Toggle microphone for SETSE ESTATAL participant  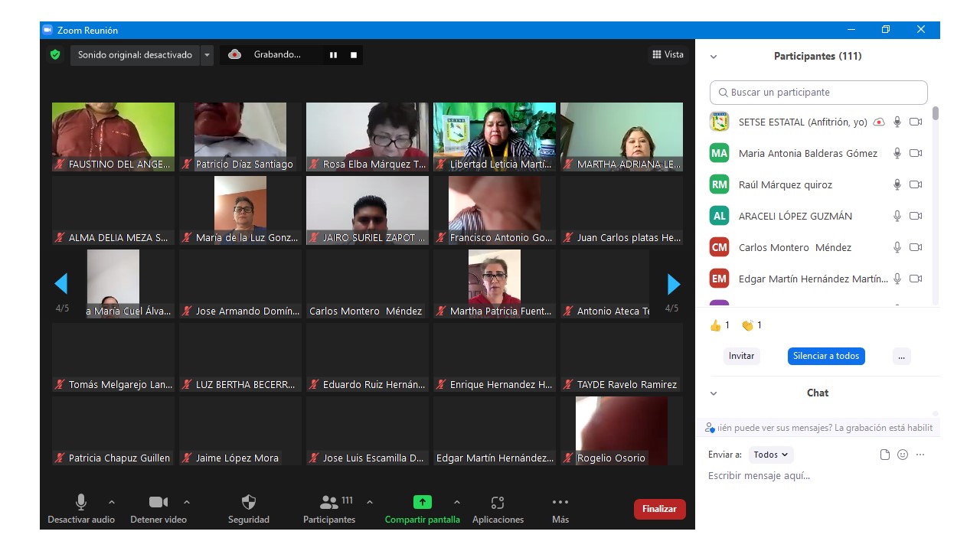coord(897,122)
